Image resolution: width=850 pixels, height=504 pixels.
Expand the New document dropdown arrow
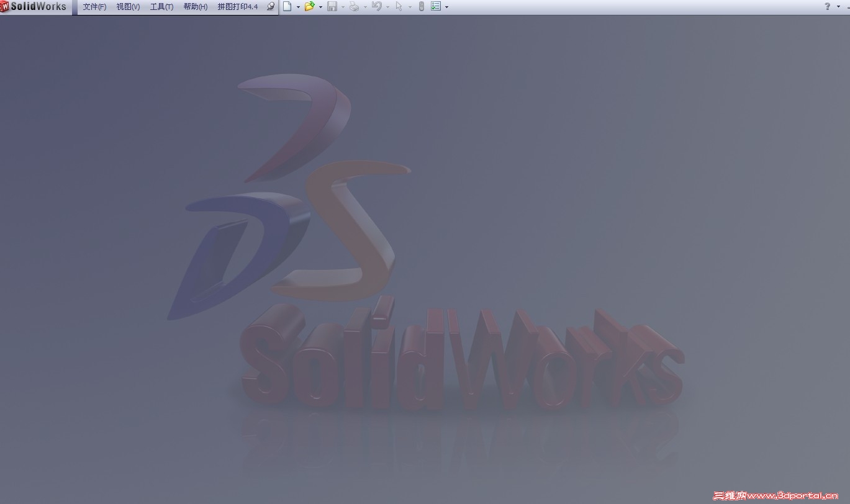pyautogui.click(x=298, y=7)
